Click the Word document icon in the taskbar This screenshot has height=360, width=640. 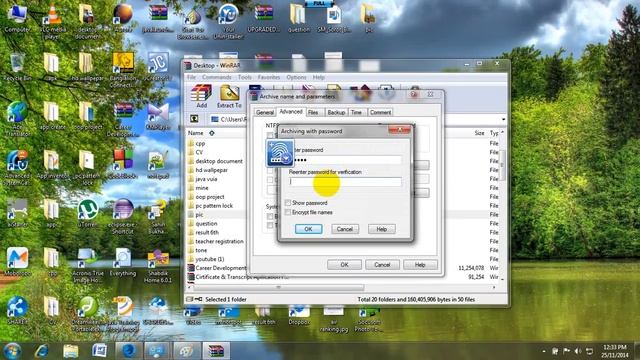click(99, 351)
